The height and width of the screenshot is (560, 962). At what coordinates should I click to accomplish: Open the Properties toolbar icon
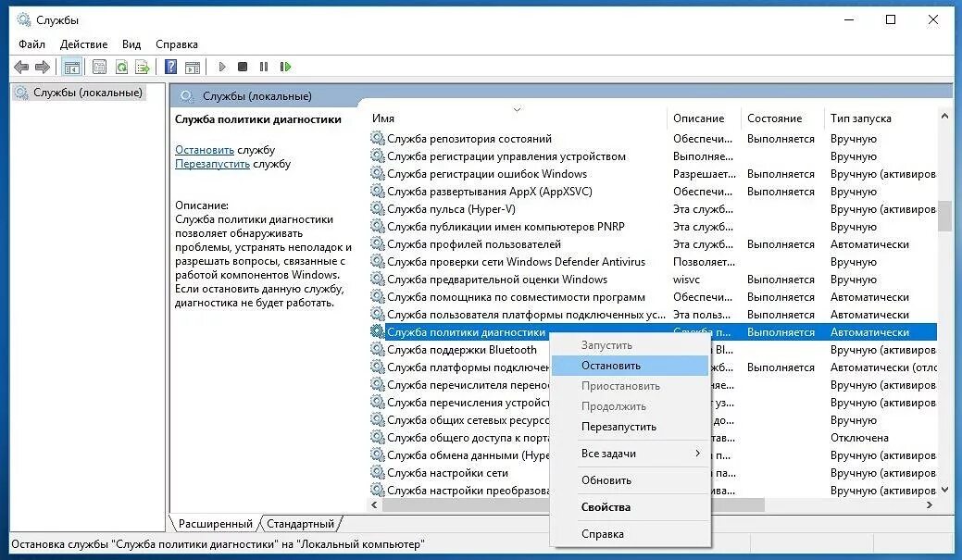click(99, 67)
